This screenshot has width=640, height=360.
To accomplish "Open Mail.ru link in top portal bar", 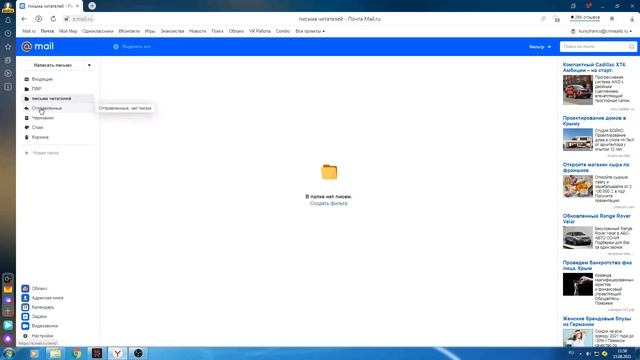I will pyautogui.click(x=29, y=31).
